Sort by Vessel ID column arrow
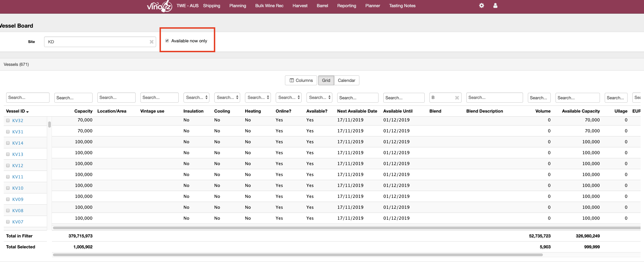The width and height of the screenshot is (644, 262). pos(27,112)
